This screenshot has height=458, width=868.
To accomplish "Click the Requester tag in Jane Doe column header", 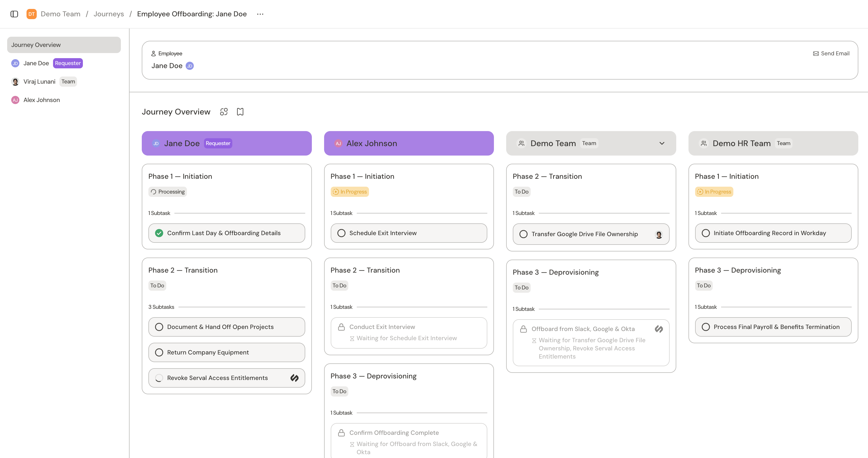I will point(218,144).
